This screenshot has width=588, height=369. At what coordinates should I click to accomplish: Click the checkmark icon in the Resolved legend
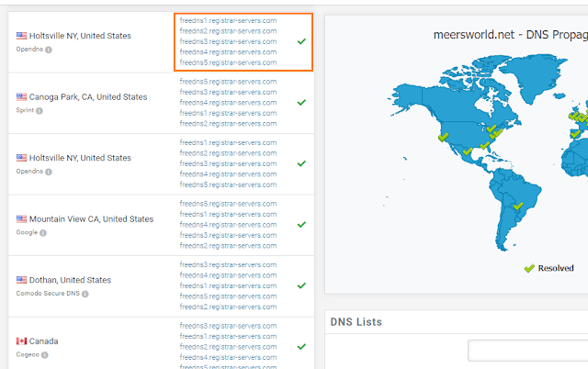tap(529, 268)
